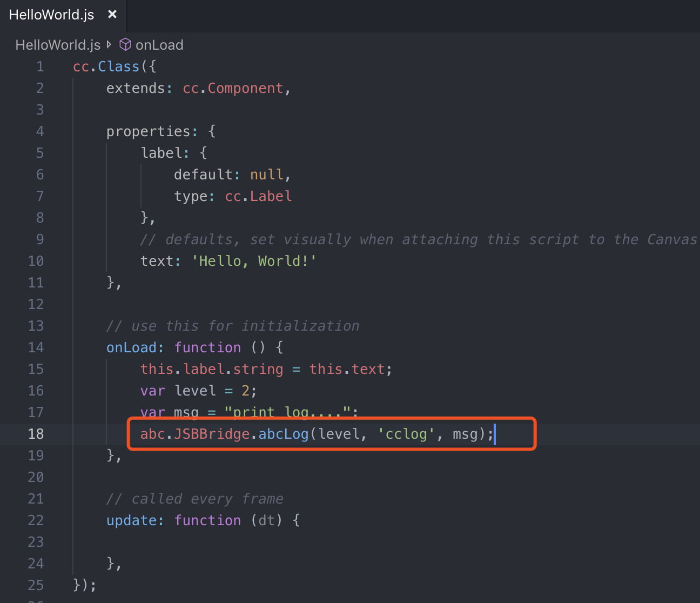This screenshot has width=700, height=603.
Task: Click 'null' value on line 6
Action: click(267, 175)
